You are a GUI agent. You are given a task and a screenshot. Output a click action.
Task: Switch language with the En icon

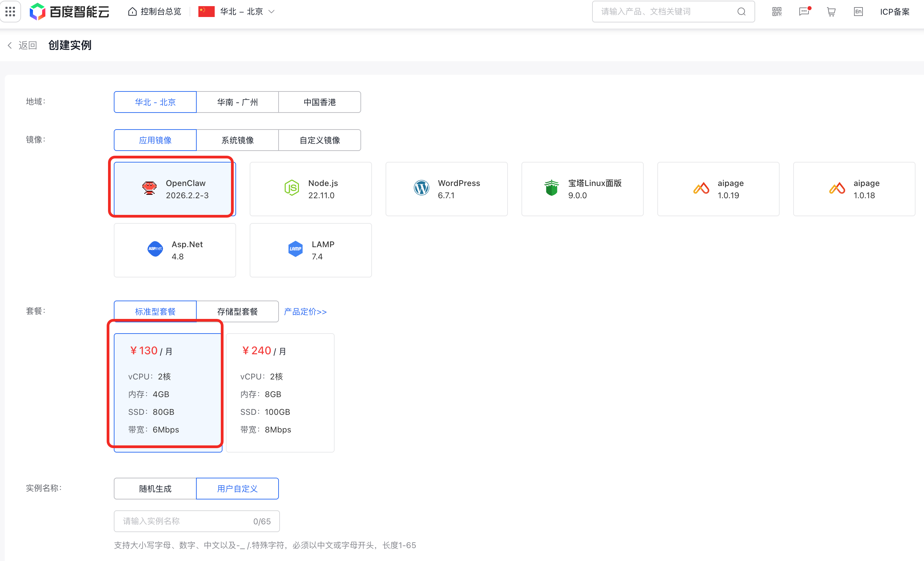[x=858, y=12]
